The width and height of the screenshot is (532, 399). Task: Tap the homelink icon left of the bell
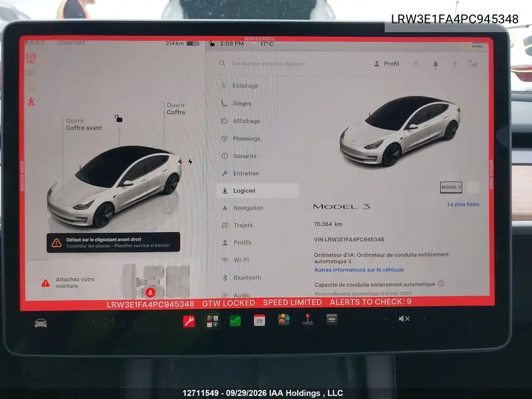coord(416,64)
